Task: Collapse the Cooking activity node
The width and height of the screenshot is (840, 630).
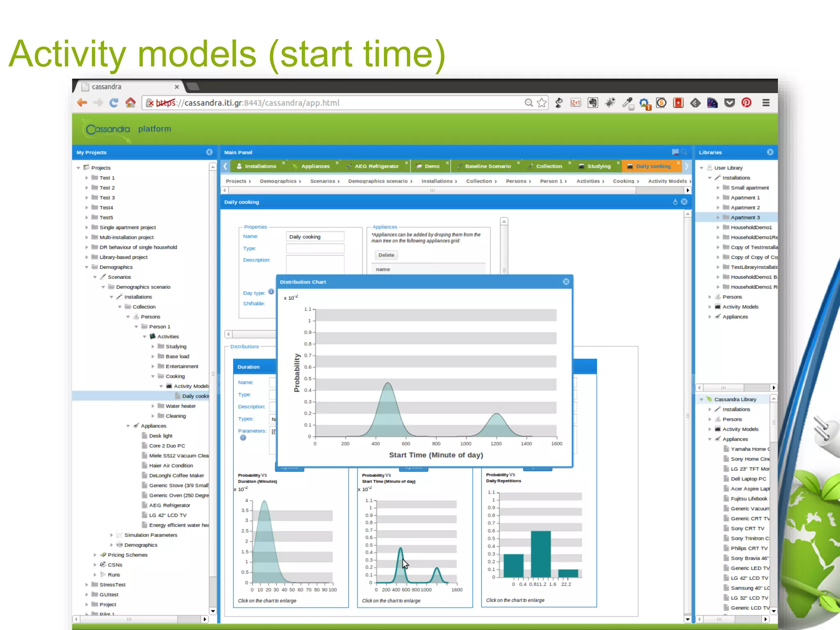Action: tap(153, 376)
